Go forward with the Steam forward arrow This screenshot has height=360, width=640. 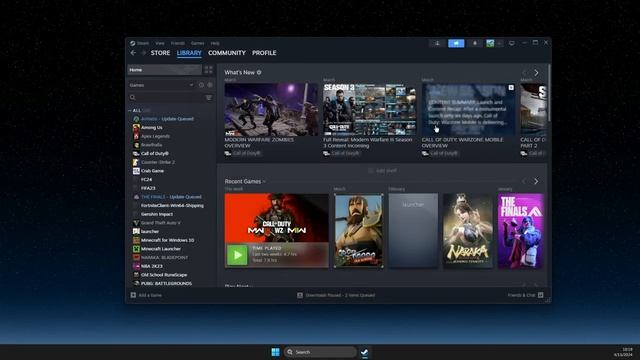coord(143,53)
